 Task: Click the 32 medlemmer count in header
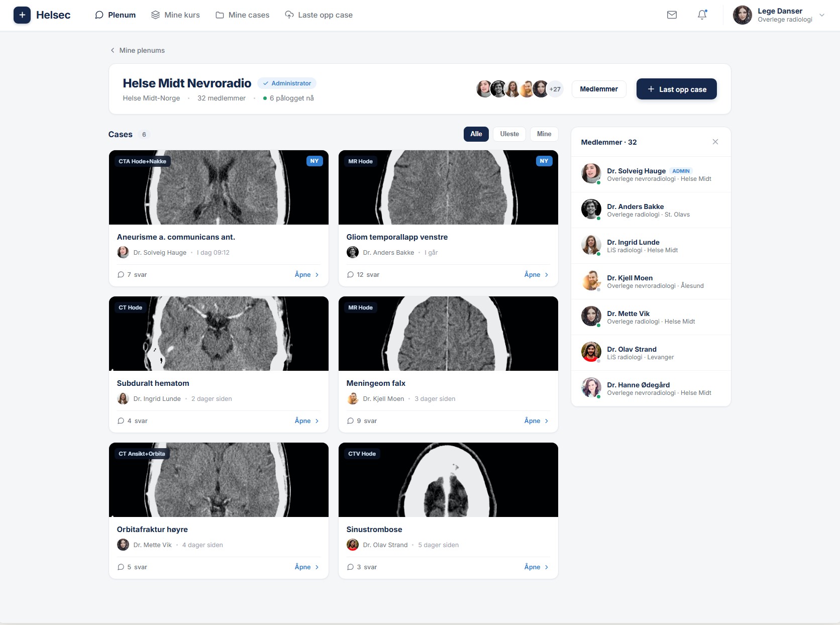point(222,98)
